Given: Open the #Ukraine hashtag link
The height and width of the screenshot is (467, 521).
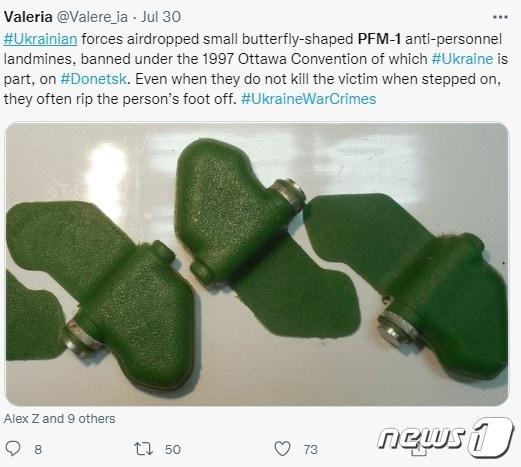Looking at the screenshot, I should pos(462,59).
